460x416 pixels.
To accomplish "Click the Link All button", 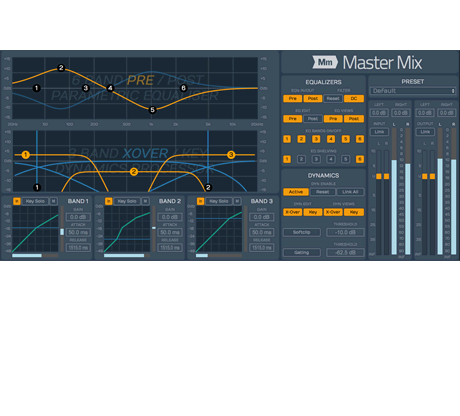I will pyautogui.click(x=350, y=192).
